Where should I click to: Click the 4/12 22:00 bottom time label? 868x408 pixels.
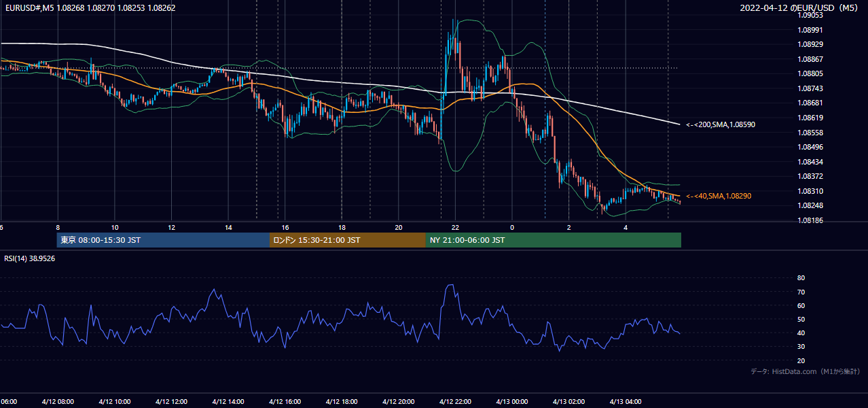[455, 401]
